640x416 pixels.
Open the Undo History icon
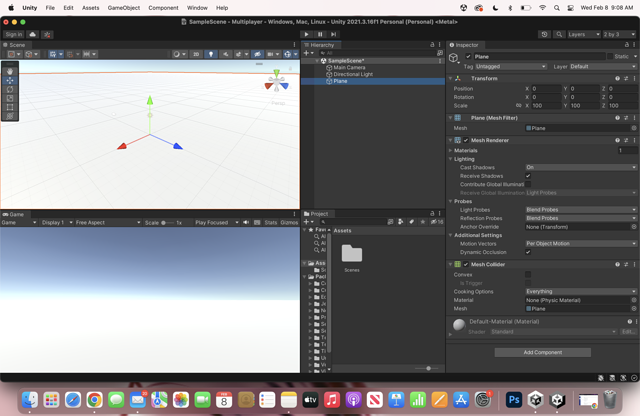544,34
